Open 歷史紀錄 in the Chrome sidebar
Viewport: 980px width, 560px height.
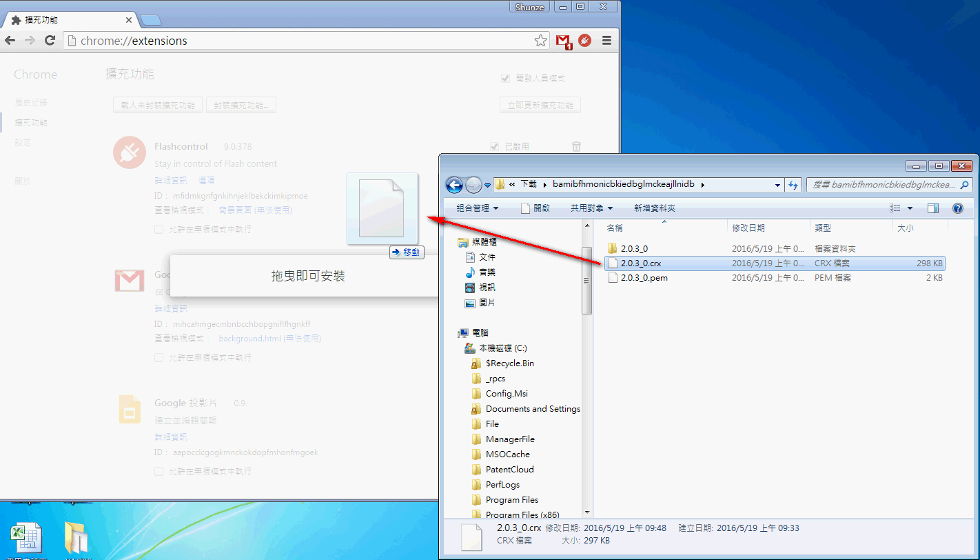pyautogui.click(x=31, y=102)
